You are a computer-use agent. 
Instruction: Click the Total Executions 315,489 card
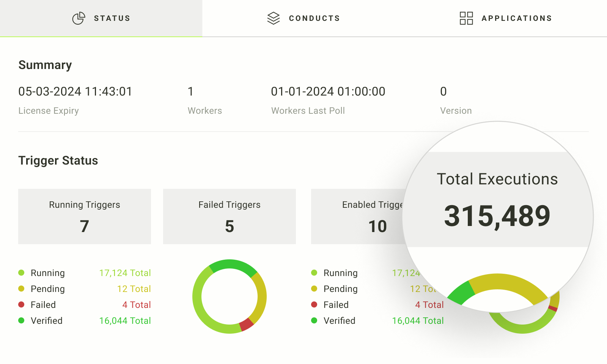pos(497,200)
